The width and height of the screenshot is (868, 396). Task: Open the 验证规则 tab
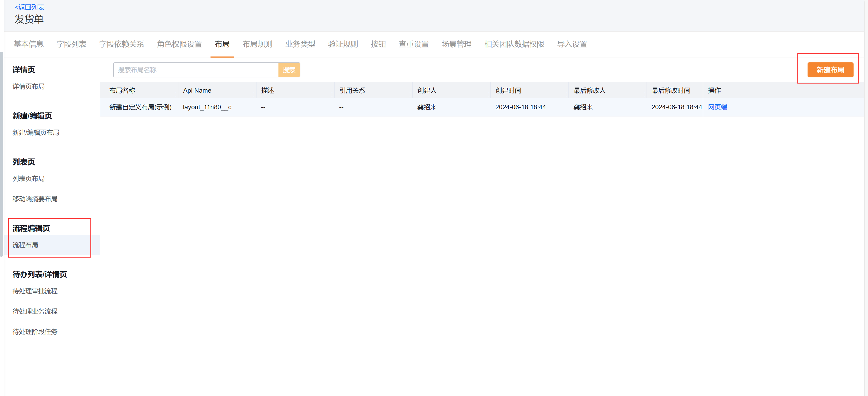343,44
